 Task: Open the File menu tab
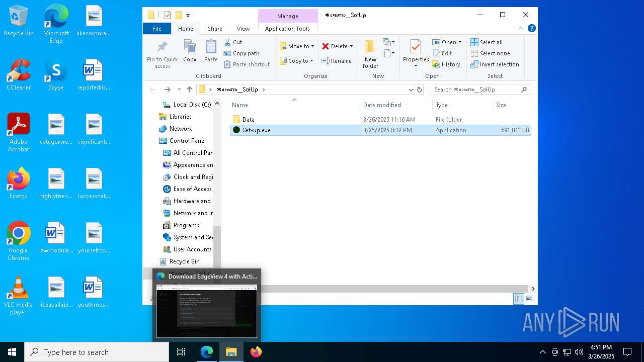157,29
